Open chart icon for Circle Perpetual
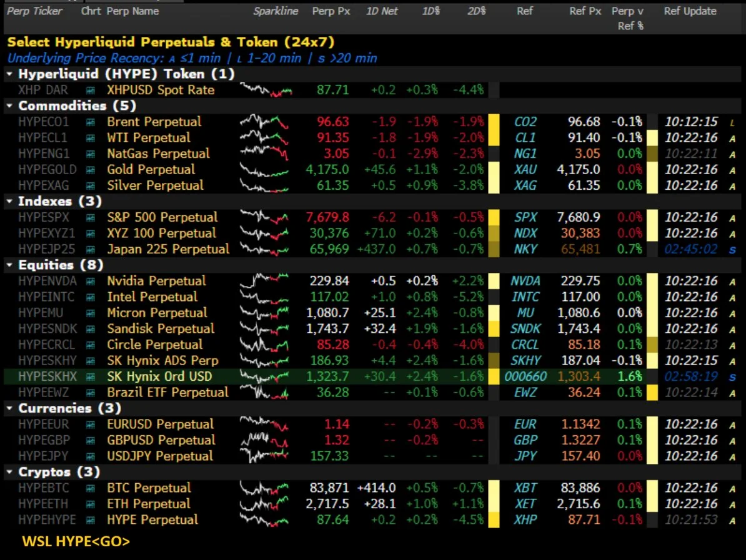 pyautogui.click(x=91, y=345)
